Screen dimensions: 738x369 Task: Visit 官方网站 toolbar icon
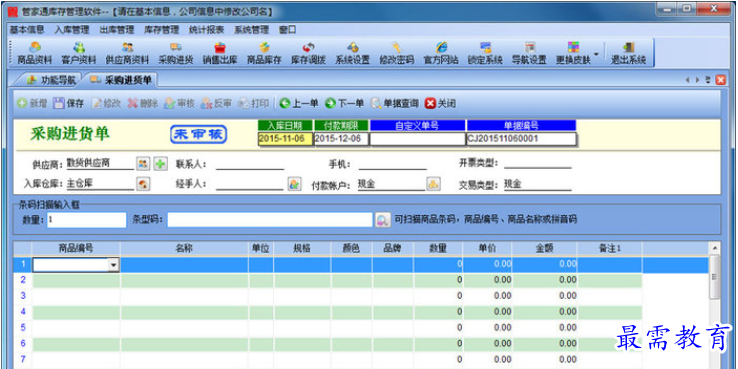441,53
